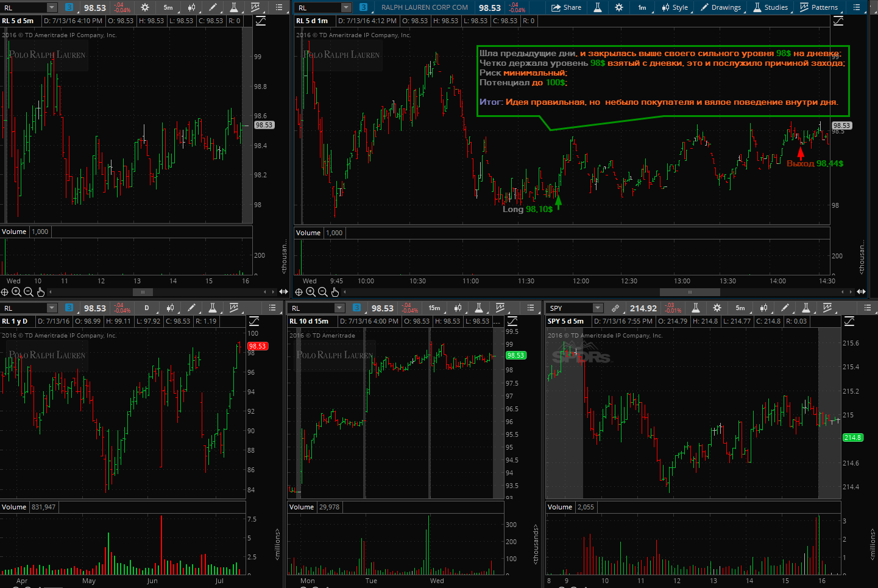Open list menu in 15m RL chart toolbar

coord(531,308)
